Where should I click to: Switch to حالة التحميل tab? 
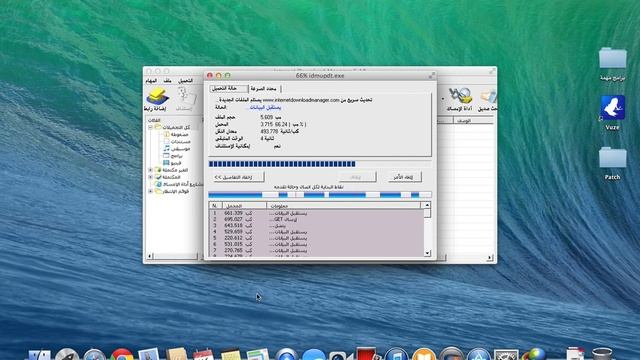pyautogui.click(x=228, y=89)
